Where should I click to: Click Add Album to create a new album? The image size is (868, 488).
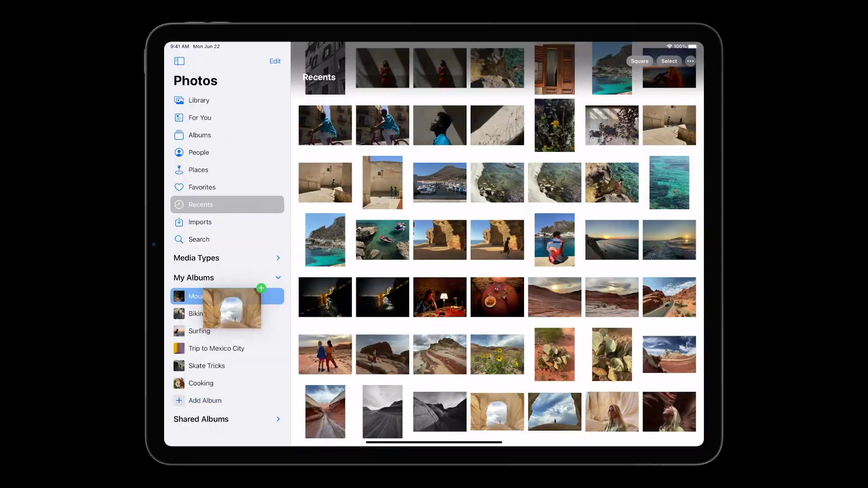205,400
